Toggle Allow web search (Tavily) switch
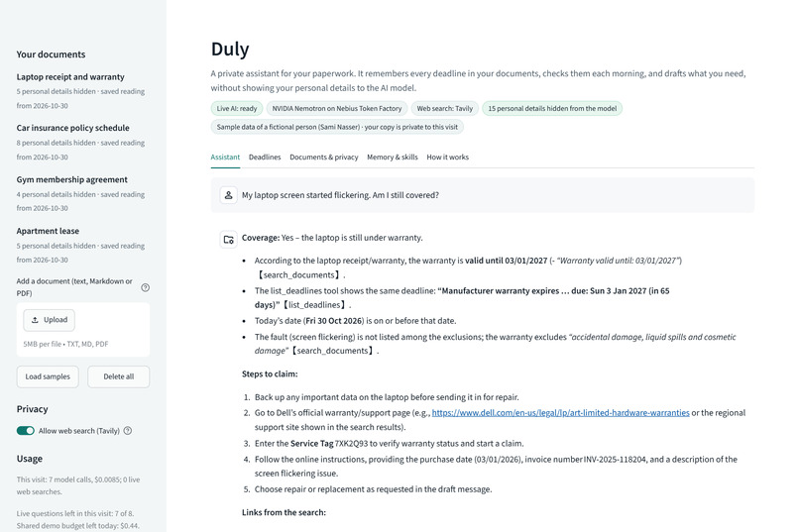The width and height of the screenshot is (799, 532). tap(26, 431)
